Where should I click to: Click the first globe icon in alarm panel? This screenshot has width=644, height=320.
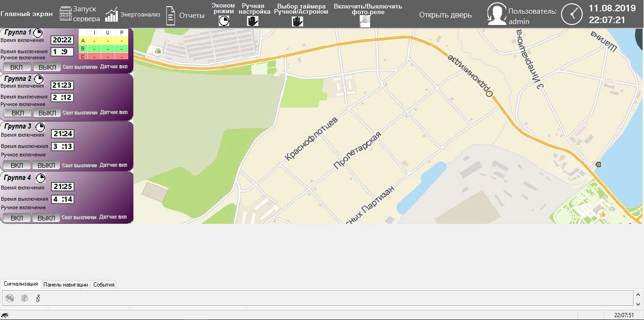tap(9, 298)
